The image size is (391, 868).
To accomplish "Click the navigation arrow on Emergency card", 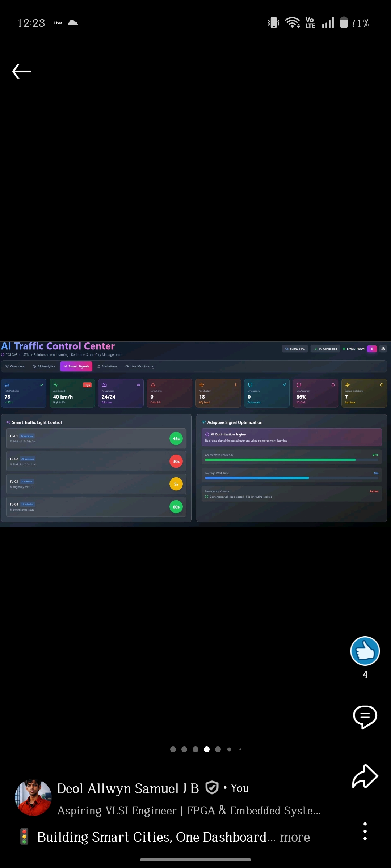I will (x=284, y=385).
